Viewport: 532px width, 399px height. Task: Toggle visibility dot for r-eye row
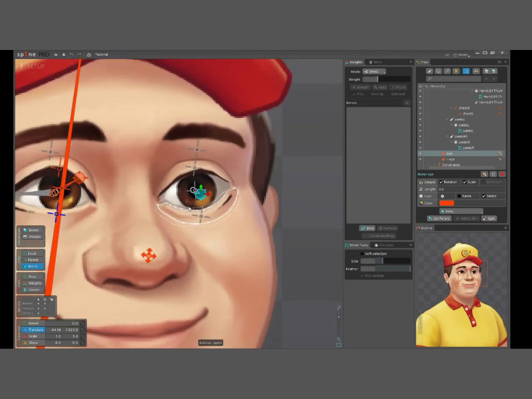(x=420, y=159)
